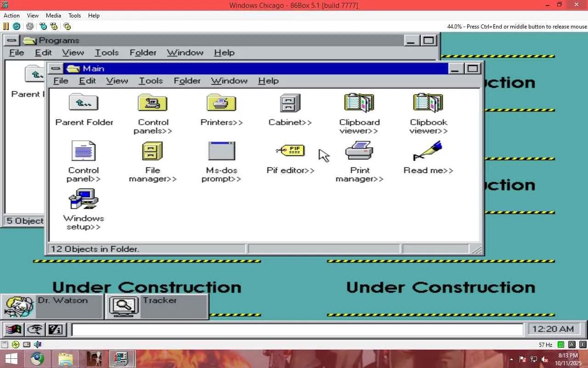Open 86Box settings via the toolbar gear icon
588x368 pixels.
pos(67,26)
